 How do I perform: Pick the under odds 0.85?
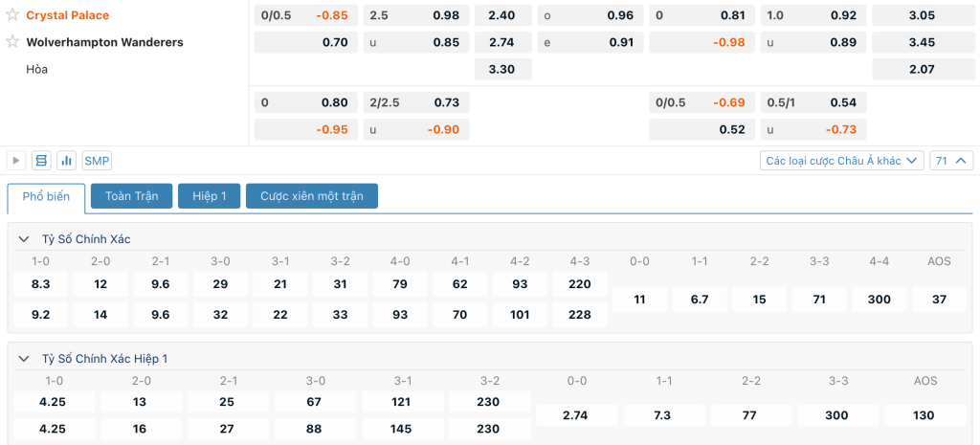pyautogui.click(x=416, y=42)
